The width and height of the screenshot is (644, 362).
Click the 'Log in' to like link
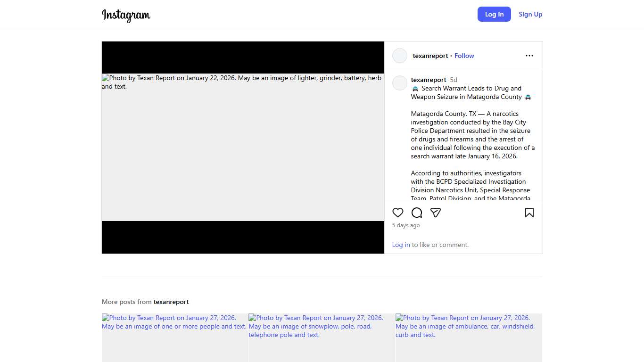click(x=401, y=245)
